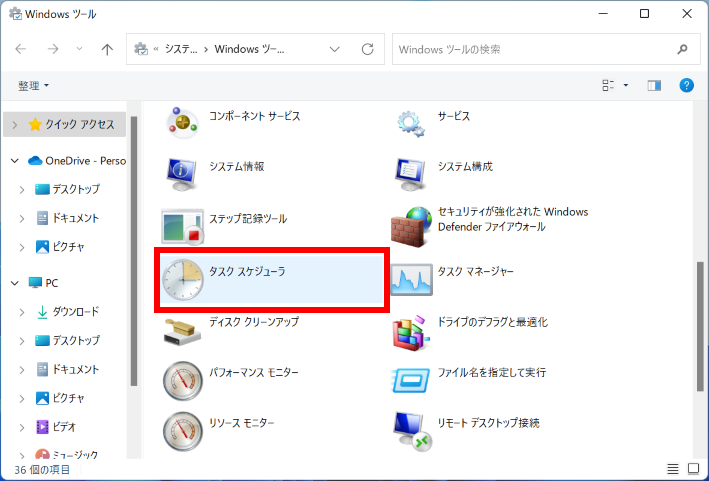This screenshot has width=709, height=481.
Task: Open the recent locations dropdown arrow
Action: pyautogui.click(x=79, y=49)
